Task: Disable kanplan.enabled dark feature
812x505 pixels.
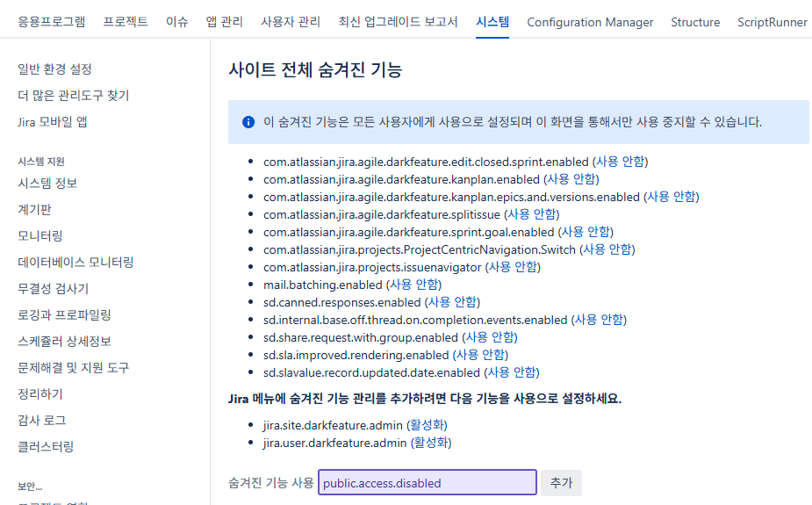Action: pyautogui.click(x=572, y=179)
